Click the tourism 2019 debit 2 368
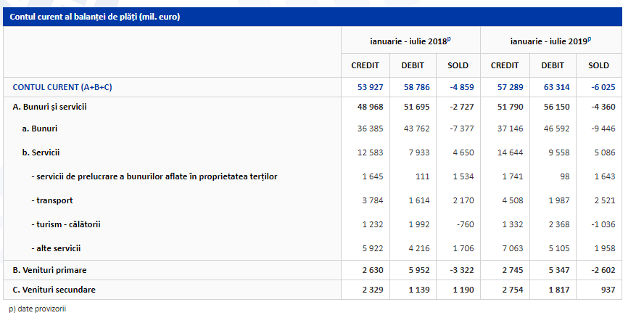 tap(559, 224)
